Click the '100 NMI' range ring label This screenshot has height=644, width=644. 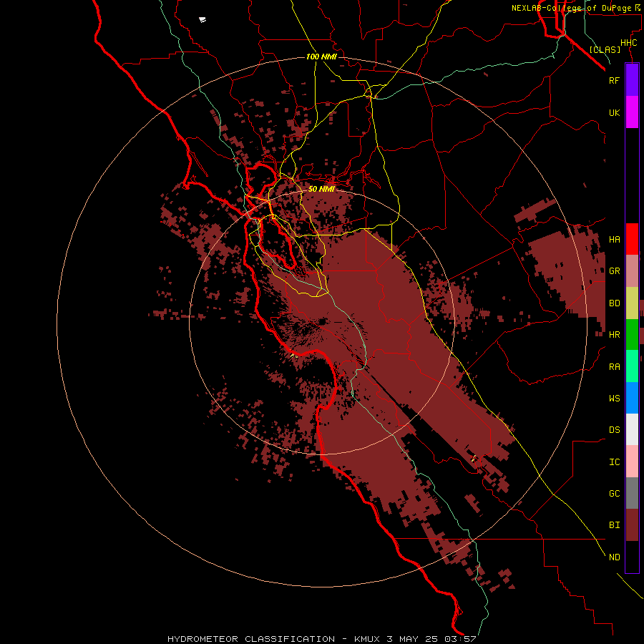[x=321, y=57]
